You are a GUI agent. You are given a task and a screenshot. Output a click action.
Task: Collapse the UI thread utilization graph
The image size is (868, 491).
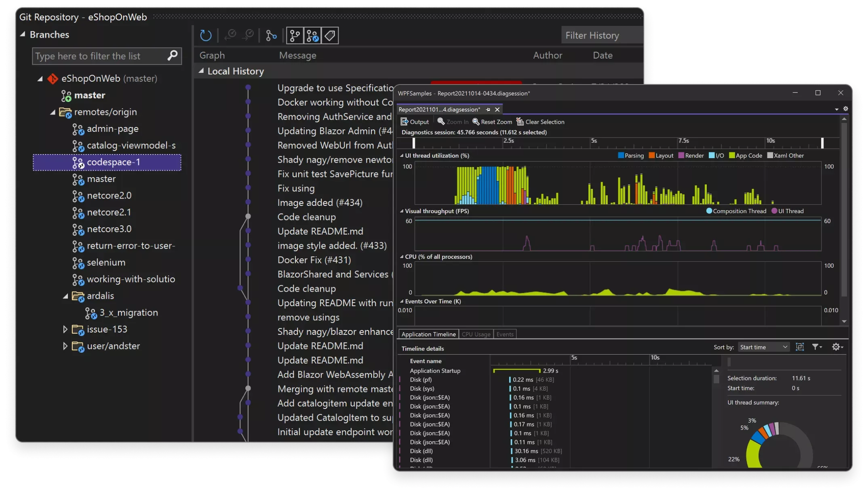(402, 156)
